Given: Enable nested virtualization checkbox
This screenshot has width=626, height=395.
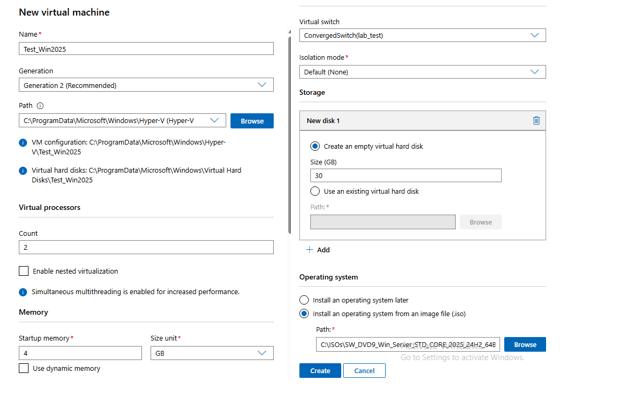Looking at the screenshot, I should click(24, 271).
